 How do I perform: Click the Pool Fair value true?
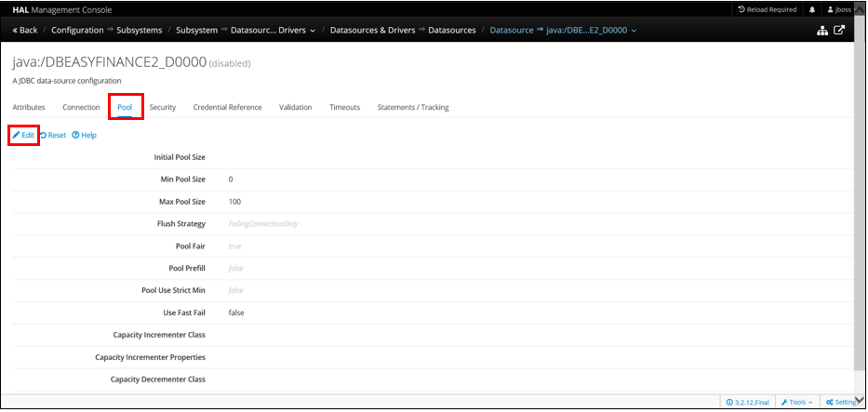pos(234,246)
